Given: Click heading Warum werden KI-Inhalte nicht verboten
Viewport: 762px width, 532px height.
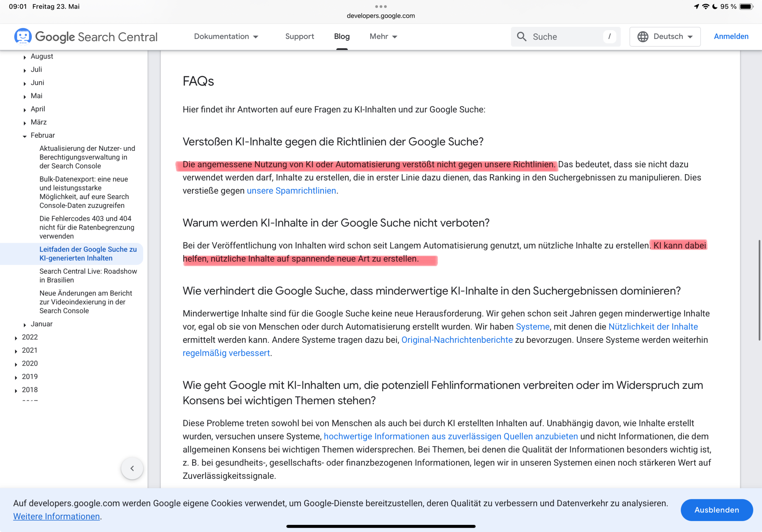Looking at the screenshot, I should pos(336,223).
